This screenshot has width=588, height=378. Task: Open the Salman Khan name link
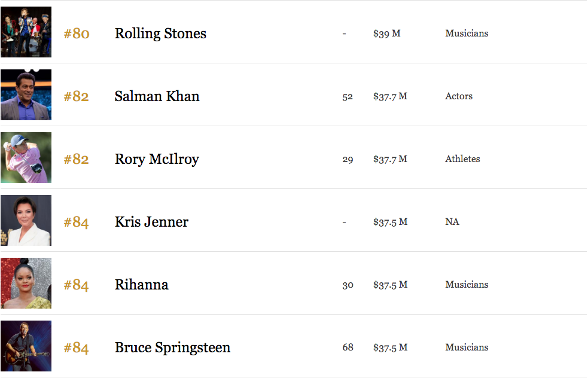click(157, 96)
